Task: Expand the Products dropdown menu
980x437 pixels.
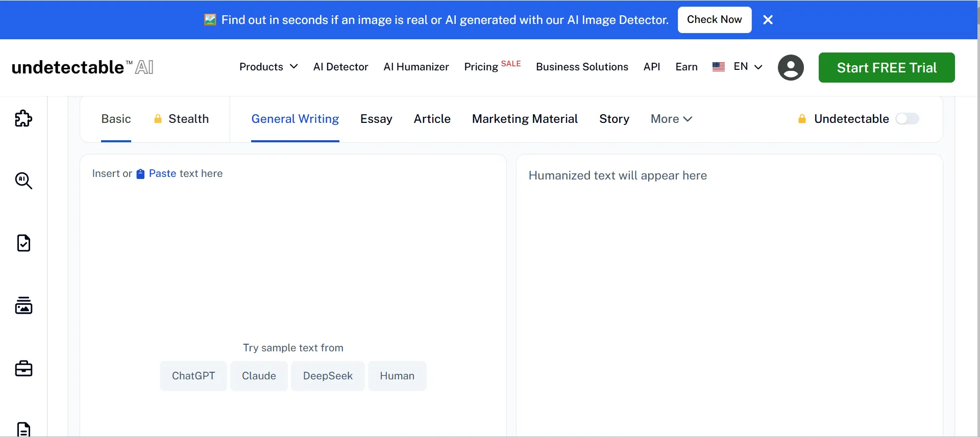Action: pyautogui.click(x=268, y=67)
